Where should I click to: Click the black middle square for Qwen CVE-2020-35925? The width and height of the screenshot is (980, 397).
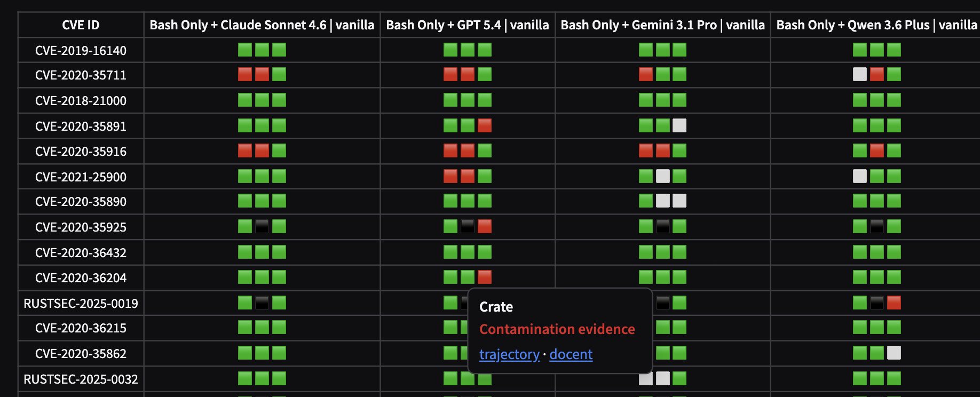coord(877,226)
